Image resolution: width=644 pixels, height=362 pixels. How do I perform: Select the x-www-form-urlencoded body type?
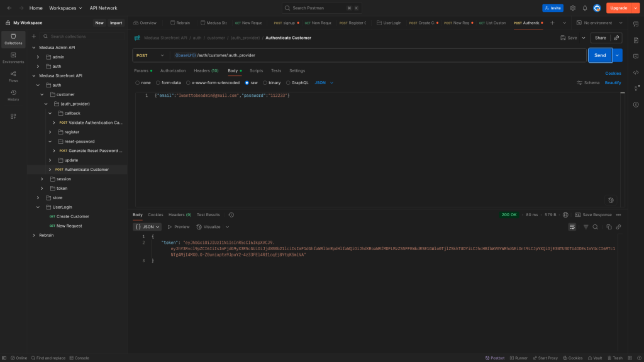[213, 83]
